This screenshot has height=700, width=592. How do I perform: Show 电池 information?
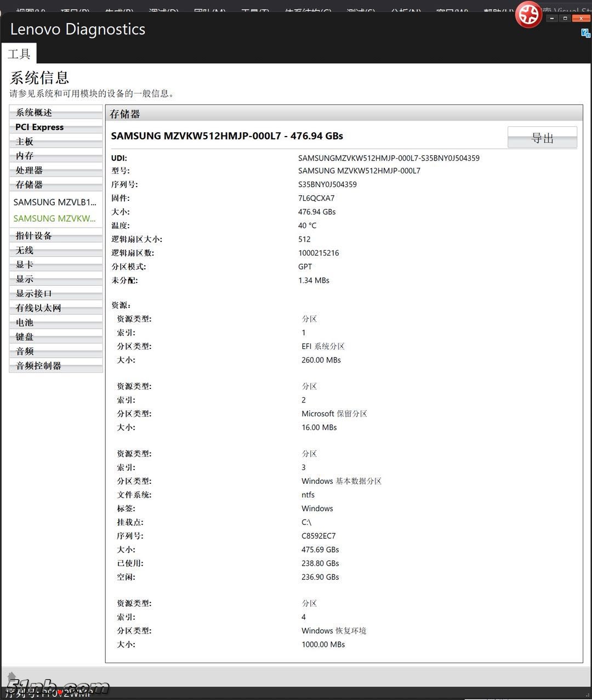click(x=55, y=323)
